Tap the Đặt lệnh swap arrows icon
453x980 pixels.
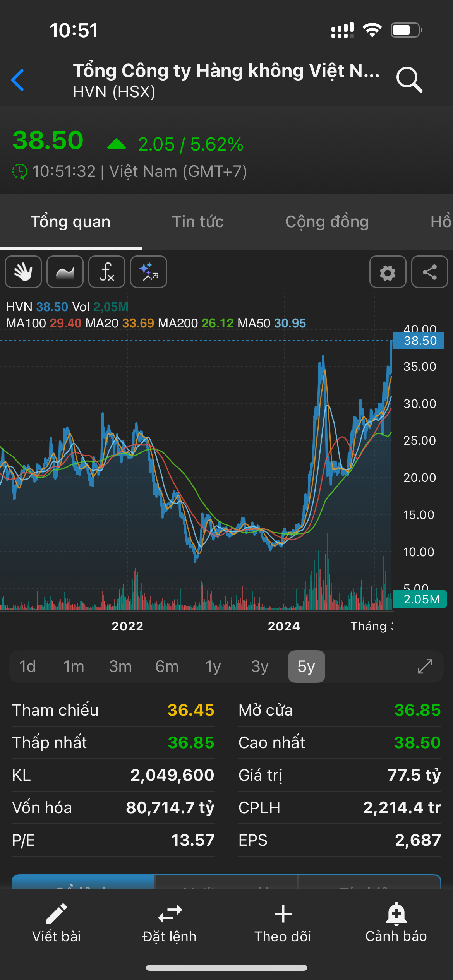point(170,914)
